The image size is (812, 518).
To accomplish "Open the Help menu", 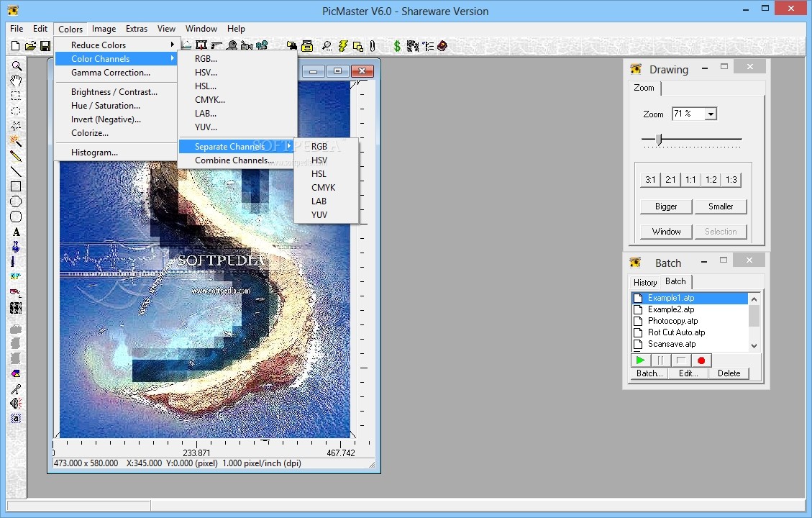I will point(236,29).
